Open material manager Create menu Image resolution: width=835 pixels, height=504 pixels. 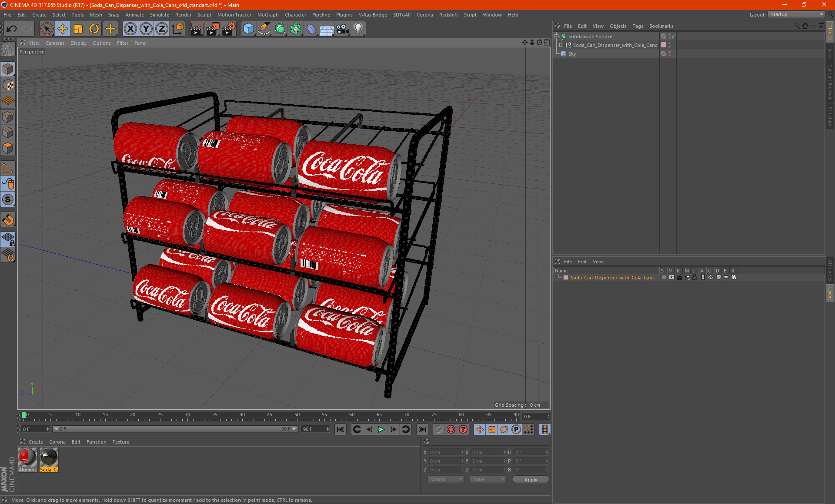point(36,442)
